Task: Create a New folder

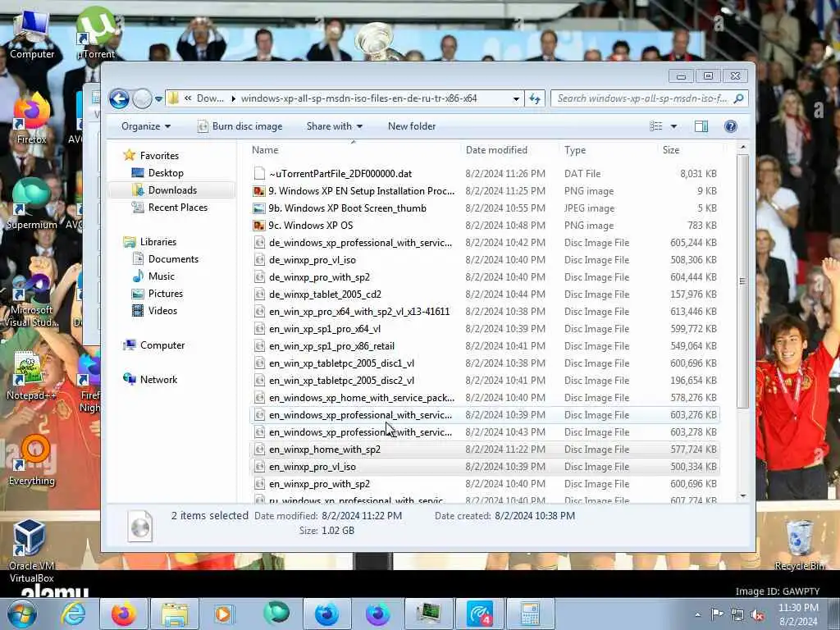Action: (412, 126)
